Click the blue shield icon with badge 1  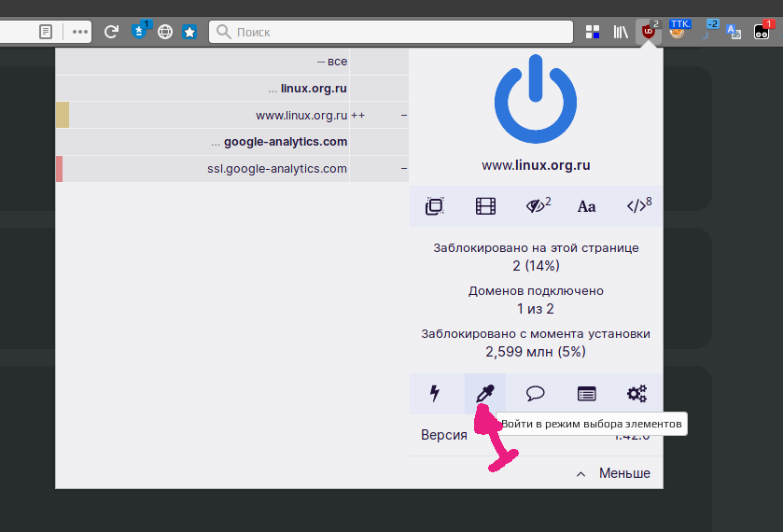pos(140,31)
